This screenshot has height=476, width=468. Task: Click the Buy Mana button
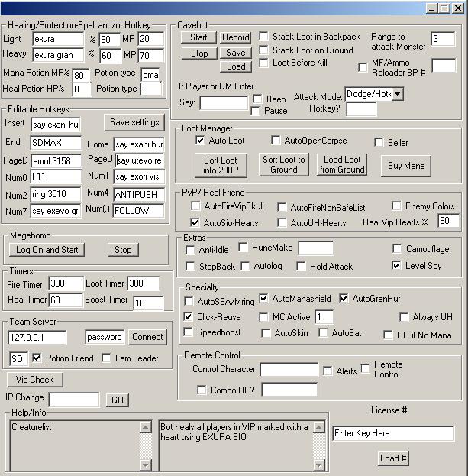[x=406, y=166]
